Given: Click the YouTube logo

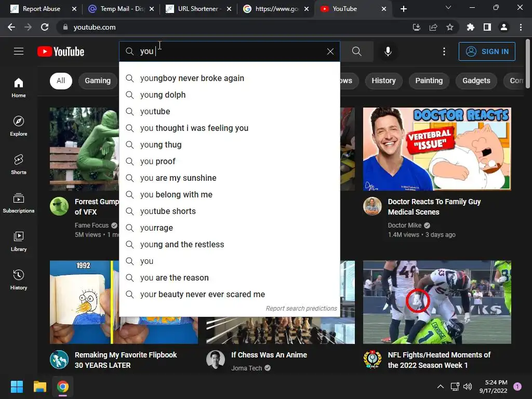Looking at the screenshot, I should click(x=61, y=51).
